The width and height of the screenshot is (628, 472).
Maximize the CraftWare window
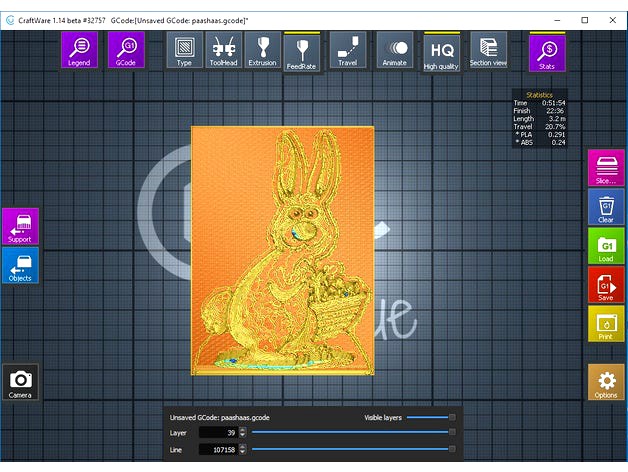[x=585, y=20]
